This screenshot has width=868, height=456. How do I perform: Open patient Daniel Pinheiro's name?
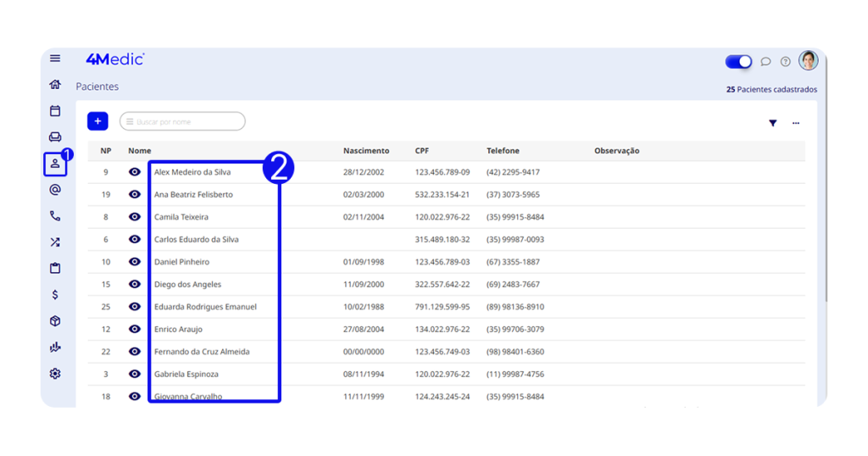pyautogui.click(x=181, y=262)
